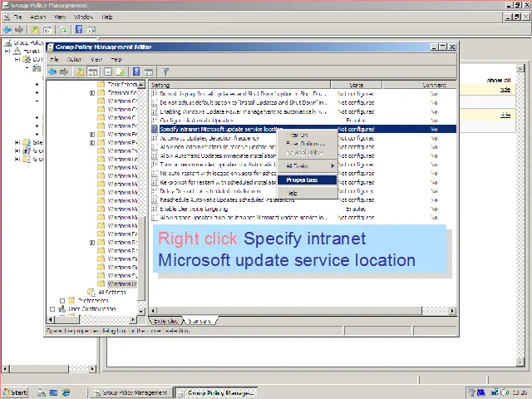Open File menu in Group Policy Management Editor
Screen dimensions: 532x399
(54, 59)
